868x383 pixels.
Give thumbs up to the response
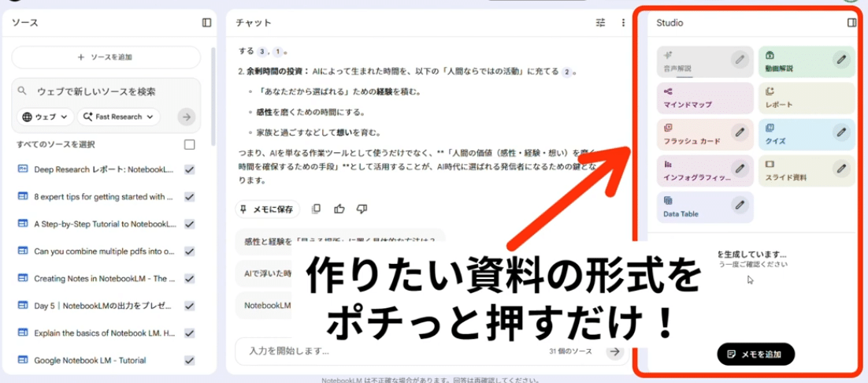click(x=339, y=209)
